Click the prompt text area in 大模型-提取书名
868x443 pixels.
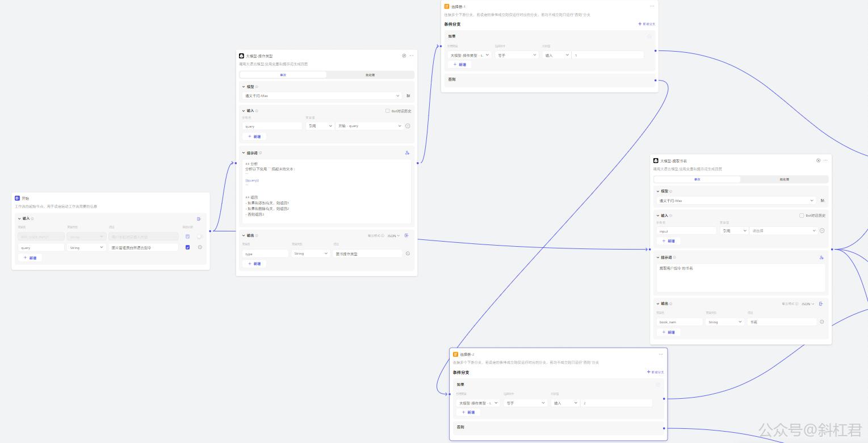point(741,277)
